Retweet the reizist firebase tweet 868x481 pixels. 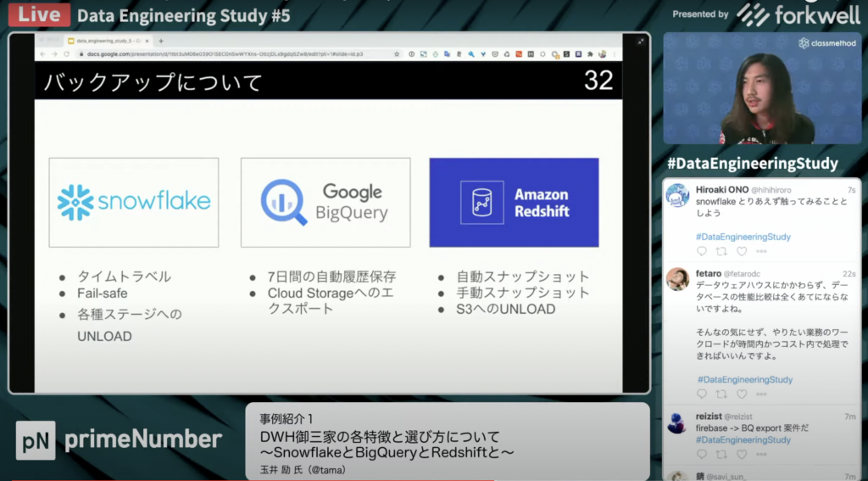point(721,455)
